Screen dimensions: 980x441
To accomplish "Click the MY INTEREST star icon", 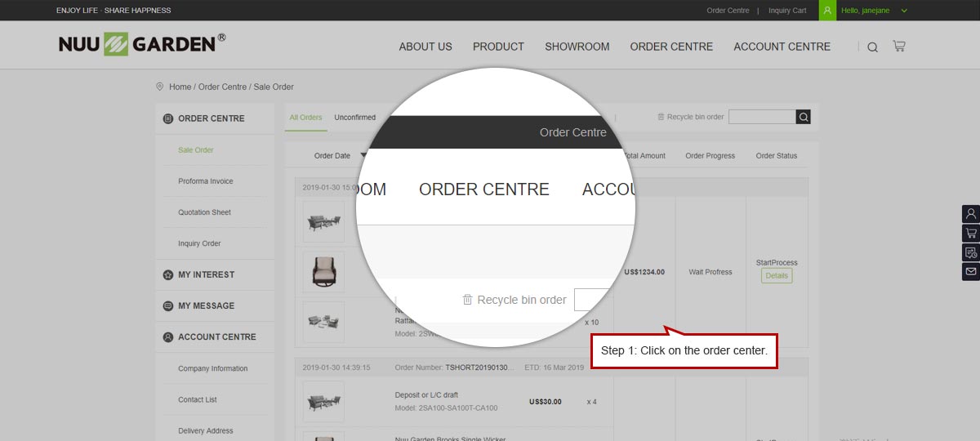I will [x=168, y=275].
